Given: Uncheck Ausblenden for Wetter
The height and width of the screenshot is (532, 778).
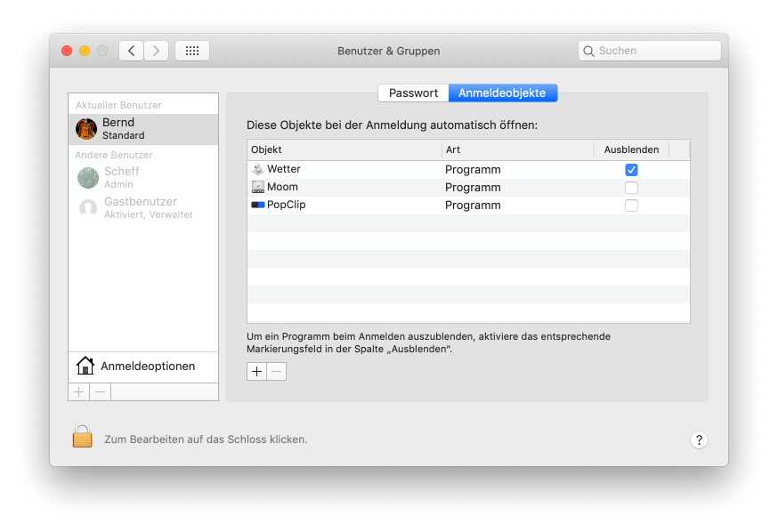Looking at the screenshot, I should [631, 170].
